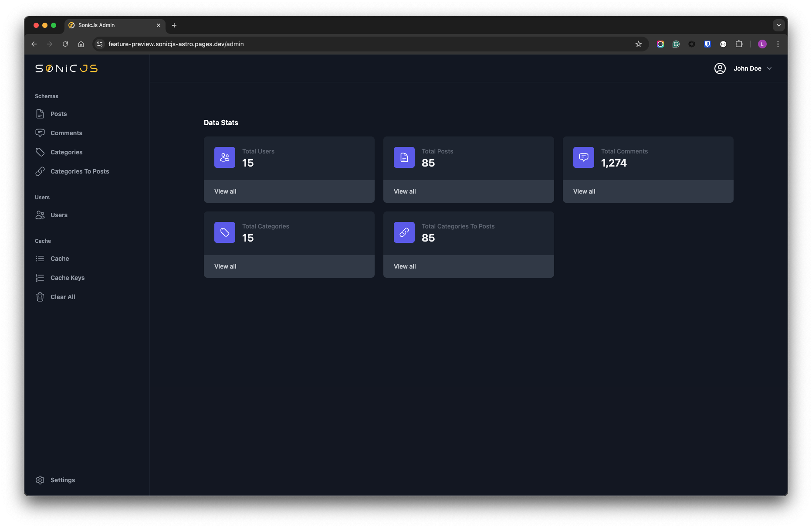Select the Categories To Posts link icon
Image resolution: width=812 pixels, height=528 pixels.
click(x=40, y=171)
